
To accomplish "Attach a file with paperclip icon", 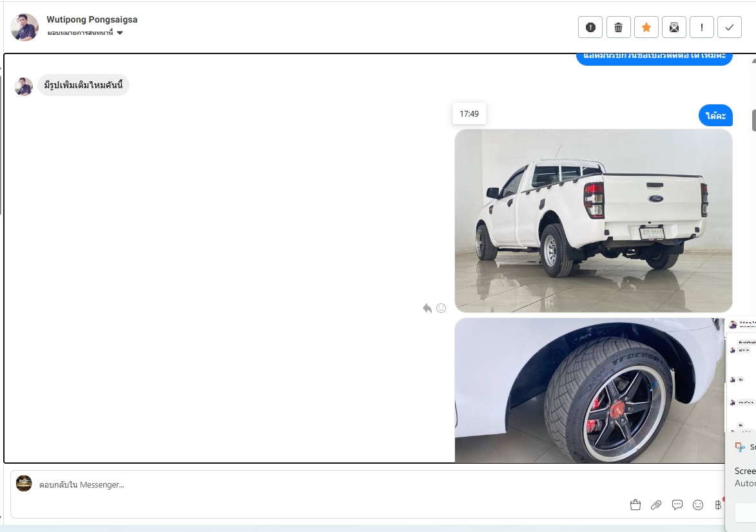I will (656, 505).
